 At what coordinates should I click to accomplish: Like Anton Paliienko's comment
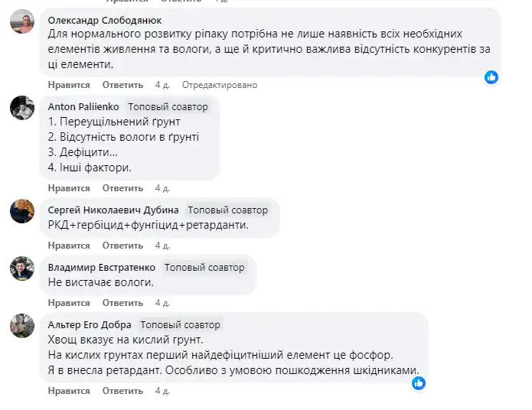coord(69,188)
